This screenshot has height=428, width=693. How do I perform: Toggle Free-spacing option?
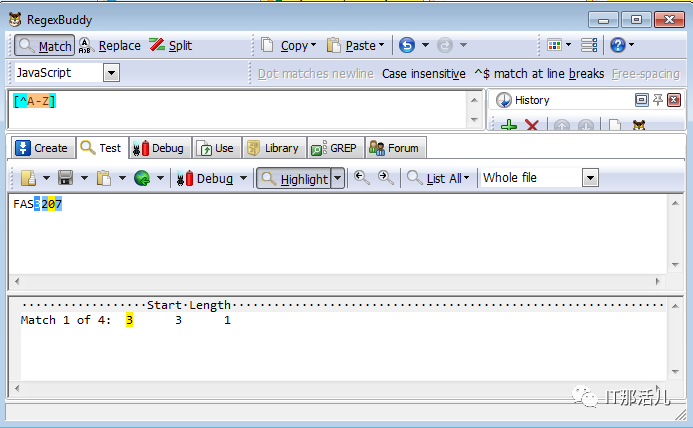[646, 74]
